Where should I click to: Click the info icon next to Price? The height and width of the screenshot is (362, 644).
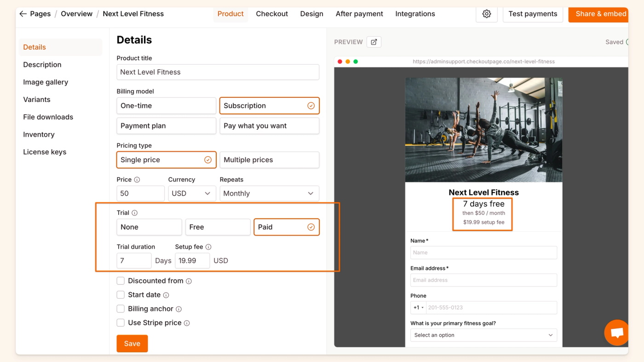click(137, 180)
